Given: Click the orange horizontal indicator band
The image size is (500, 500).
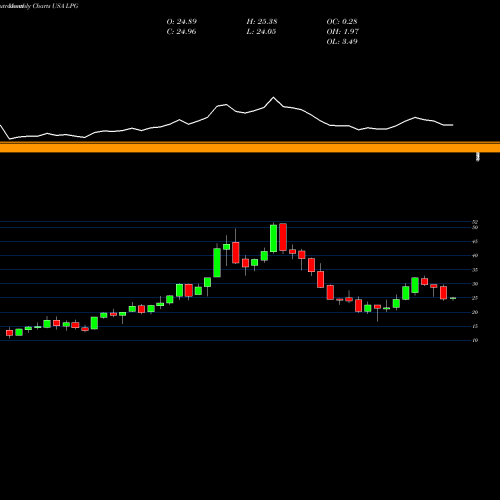Looking at the screenshot, I should point(250,147).
